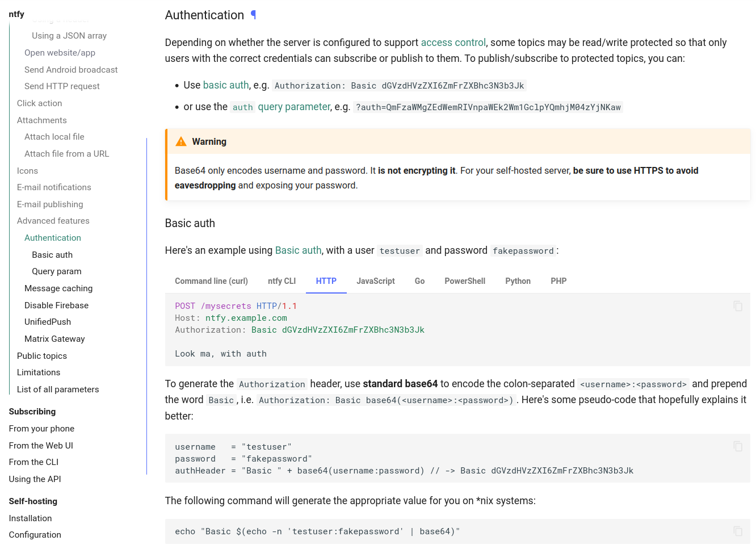Open the access control documentation link
This screenshot has height=553, width=756.
tap(453, 43)
